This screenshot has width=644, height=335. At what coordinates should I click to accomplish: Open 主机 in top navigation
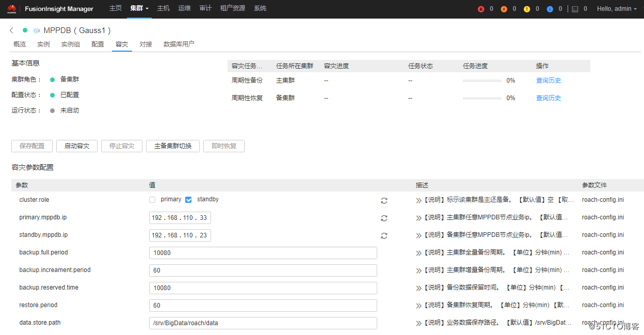pyautogui.click(x=163, y=9)
